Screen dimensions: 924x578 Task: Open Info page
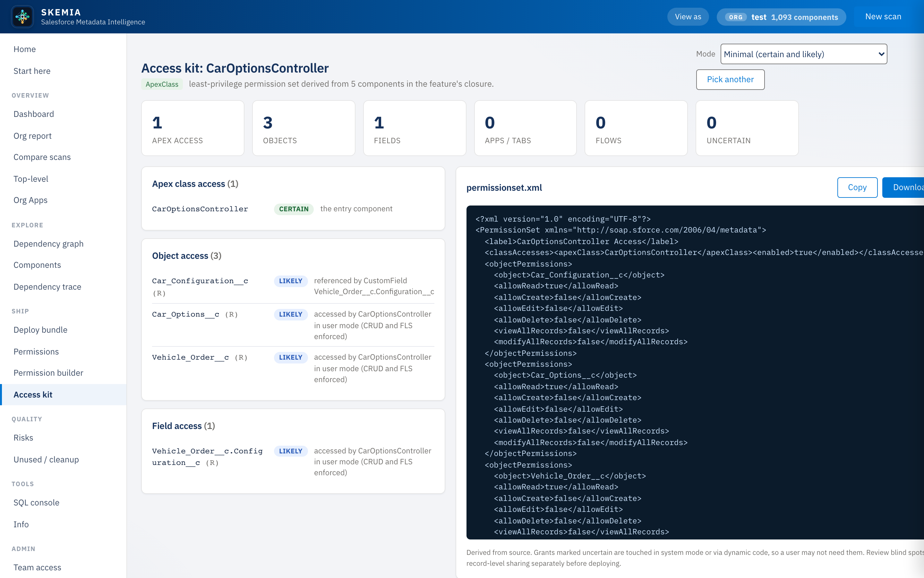click(x=64, y=524)
